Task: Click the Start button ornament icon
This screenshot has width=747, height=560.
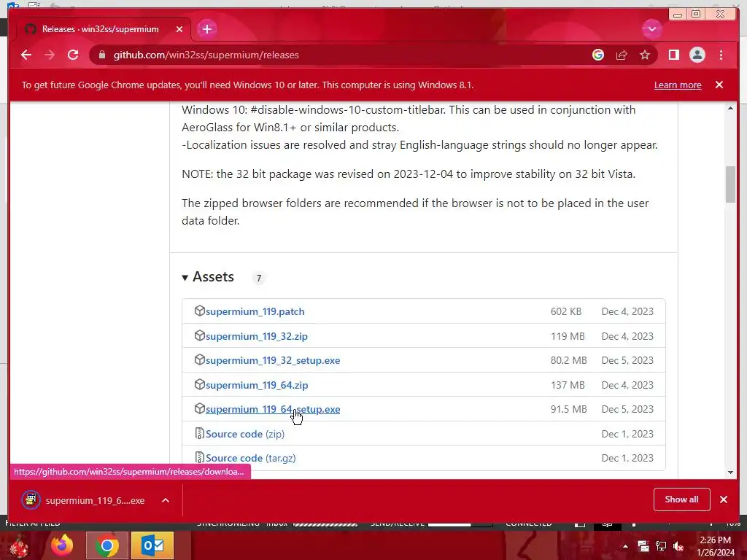Action: pyautogui.click(x=18, y=546)
